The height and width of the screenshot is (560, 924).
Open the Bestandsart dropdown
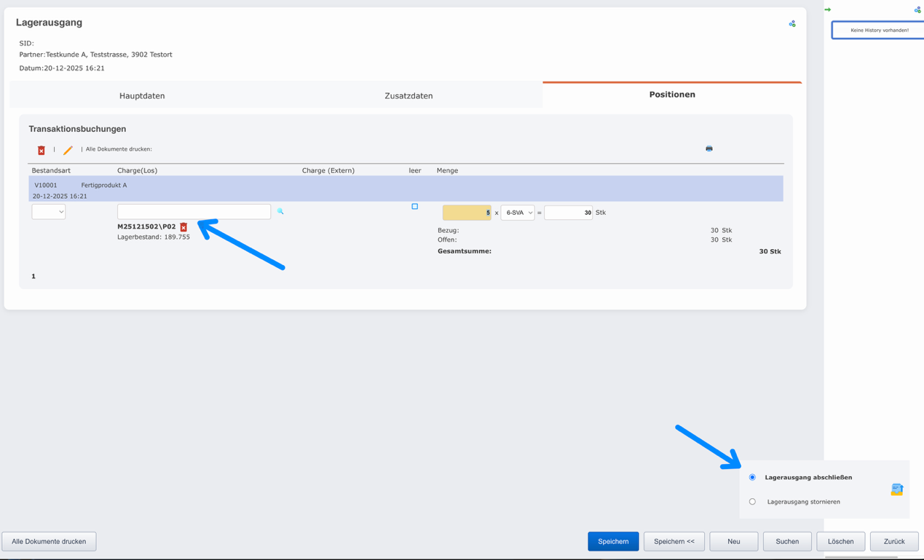(49, 212)
